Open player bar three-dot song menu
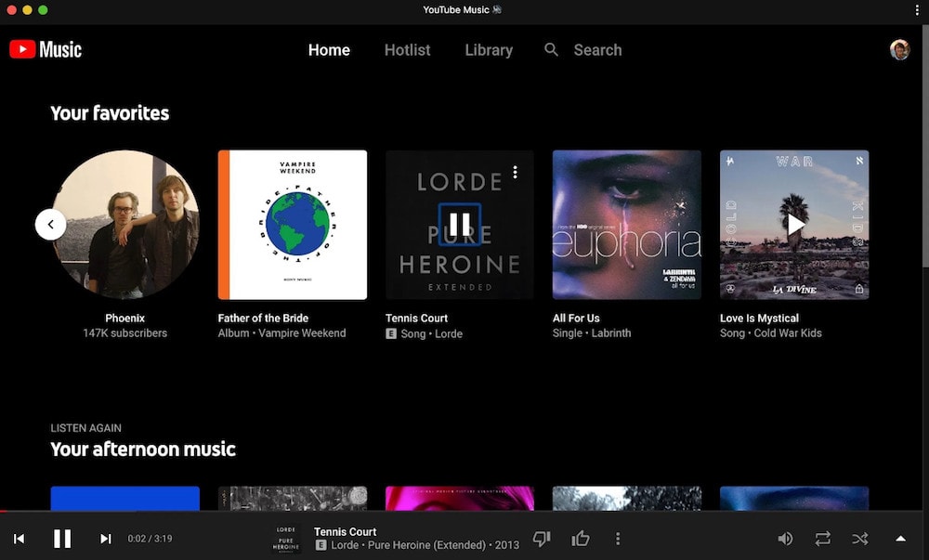The height and width of the screenshot is (560, 929). coord(618,539)
